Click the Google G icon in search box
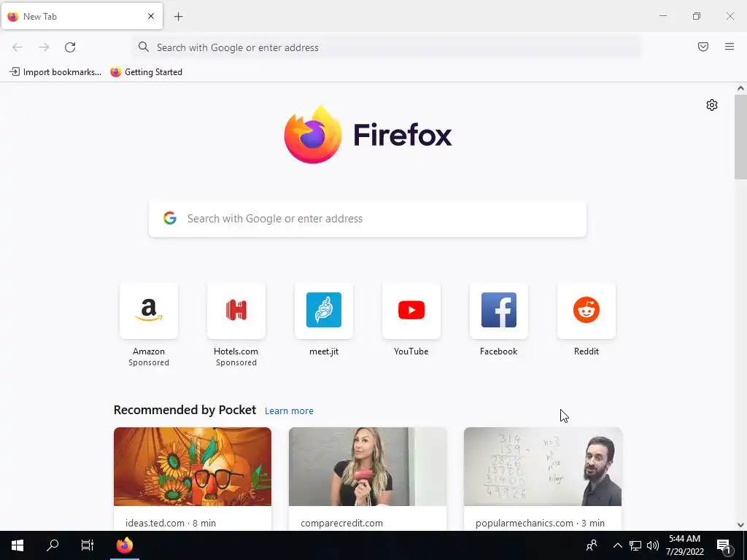The width and height of the screenshot is (747, 560). [170, 218]
